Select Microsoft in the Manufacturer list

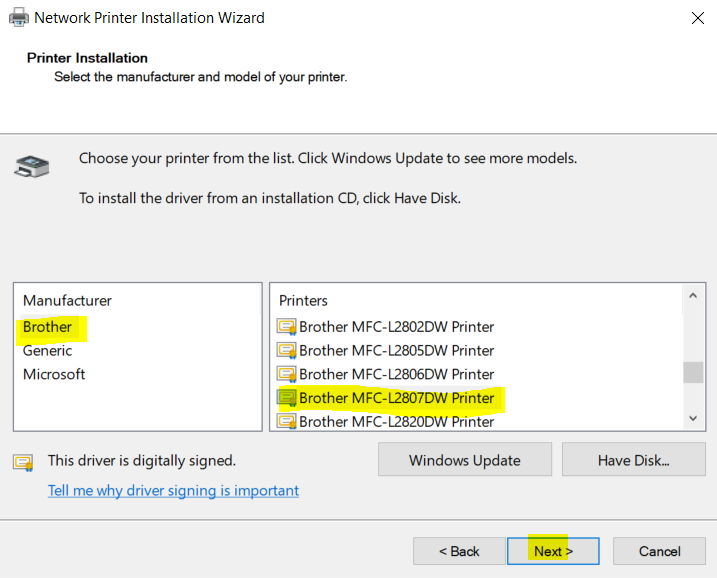(x=54, y=375)
